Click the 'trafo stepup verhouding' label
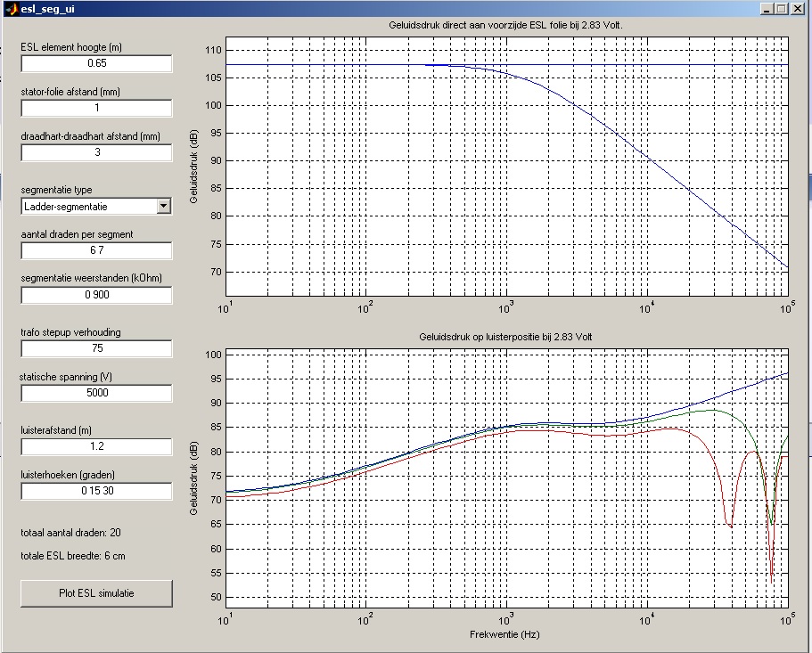Screen dimensions: 812x653 point(71,332)
